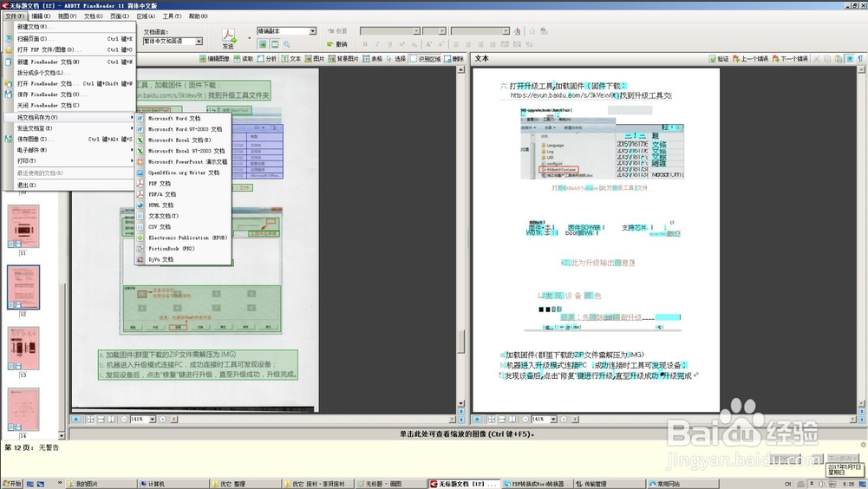This screenshot has width=868, height=489.
Task: Click the zoomed image hint bar (Ctrl+F5)
Action: pos(467,434)
